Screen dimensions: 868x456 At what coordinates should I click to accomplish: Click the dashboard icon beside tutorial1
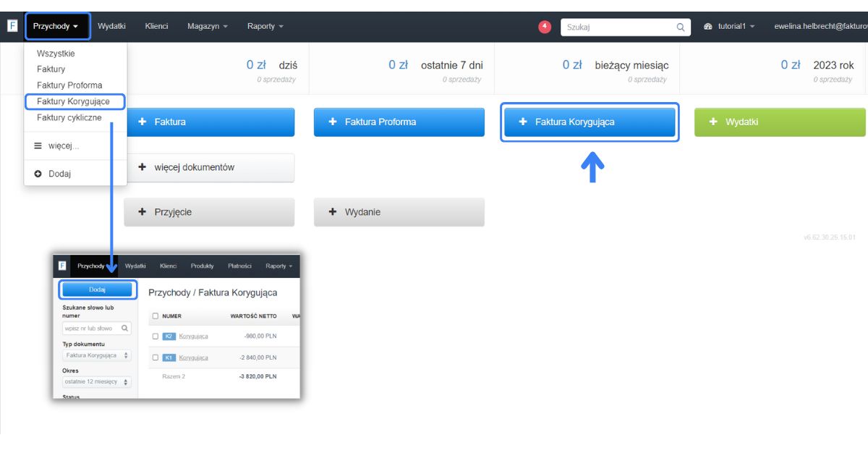(708, 27)
